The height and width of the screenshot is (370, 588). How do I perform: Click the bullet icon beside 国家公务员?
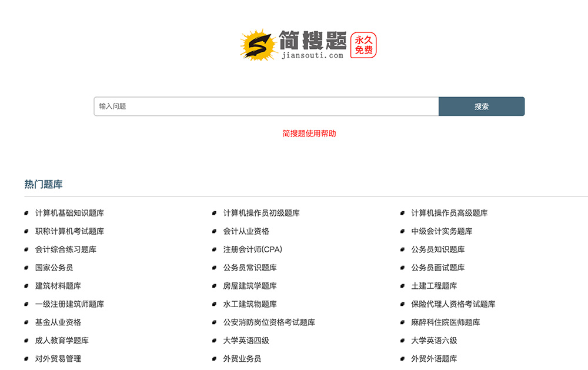[26, 268]
